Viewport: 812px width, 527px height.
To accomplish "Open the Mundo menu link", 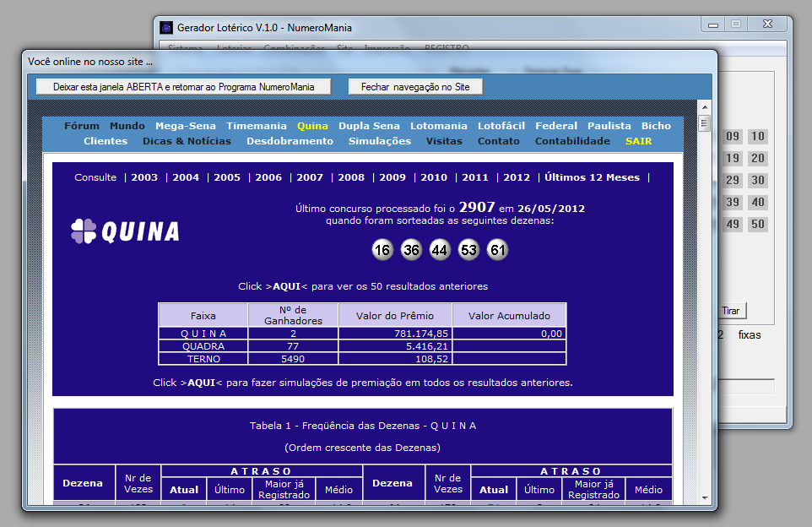I will pyautogui.click(x=127, y=126).
